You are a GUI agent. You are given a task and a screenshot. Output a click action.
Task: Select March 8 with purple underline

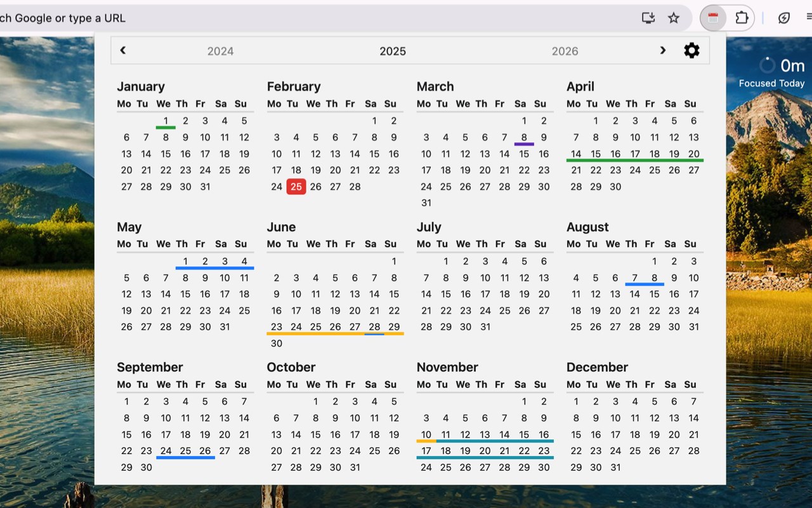tap(524, 137)
